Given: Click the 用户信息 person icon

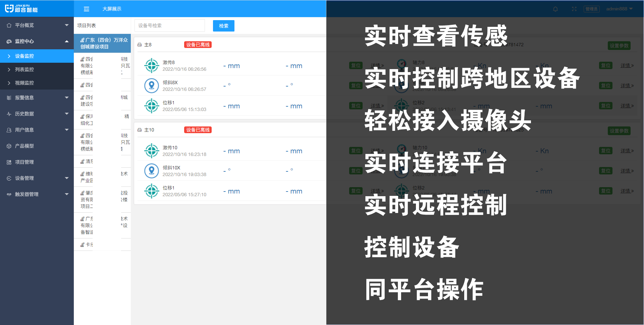Looking at the screenshot, I should (x=9, y=130).
